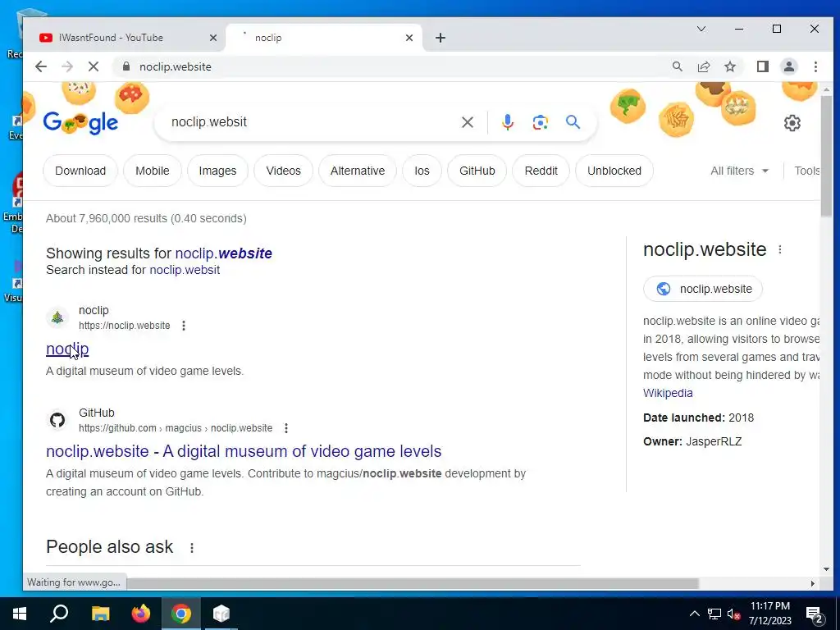Select the Unblocked filter chip

pos(614,171)
